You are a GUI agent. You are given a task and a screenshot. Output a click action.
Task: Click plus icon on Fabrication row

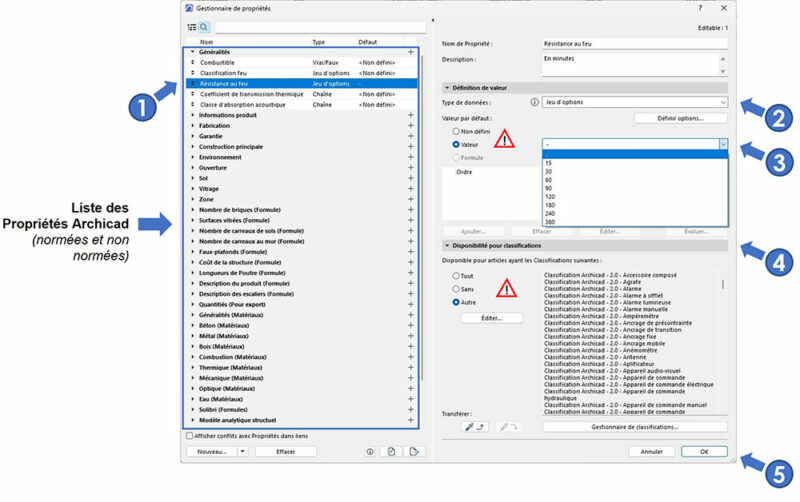[x=411, y=126]
